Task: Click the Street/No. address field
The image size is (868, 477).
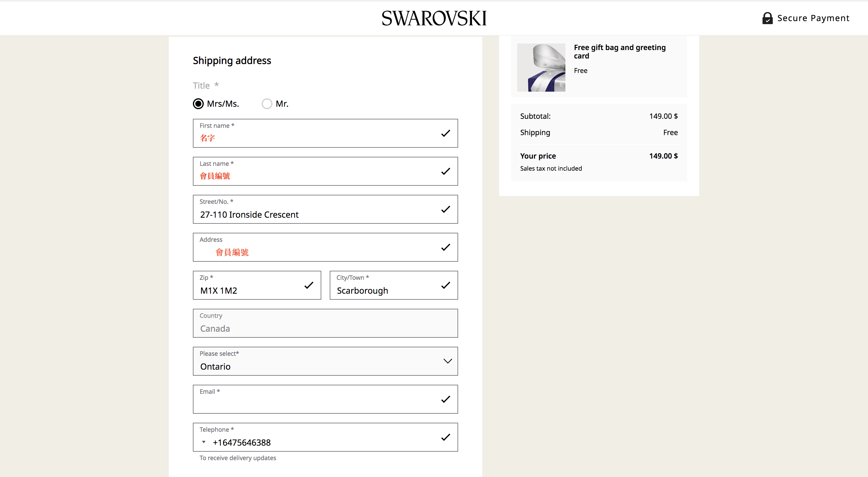Action: tap(317, 214)
